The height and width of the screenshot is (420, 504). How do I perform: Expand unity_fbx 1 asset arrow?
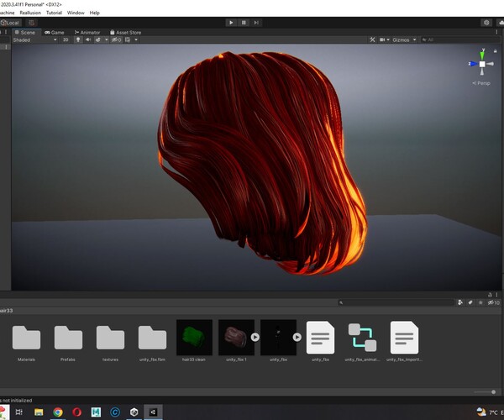click(255, 337)
